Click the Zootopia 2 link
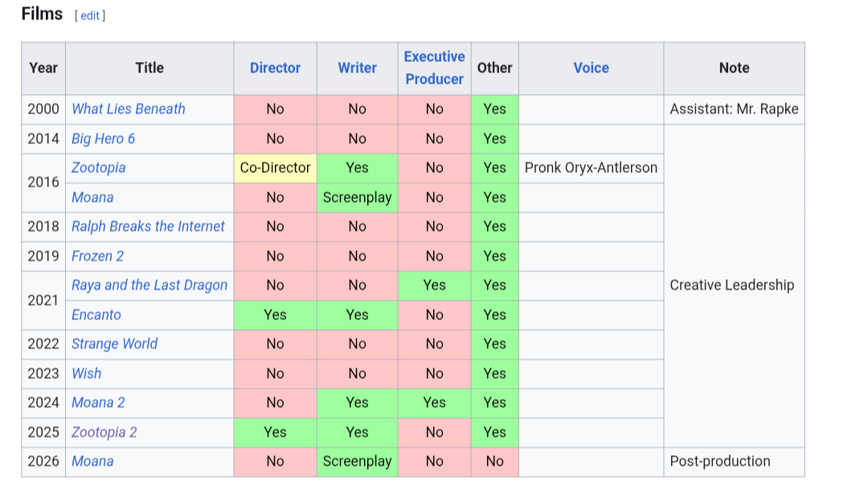Viewport: 868px width, 489px height. [x=104, y=432]
